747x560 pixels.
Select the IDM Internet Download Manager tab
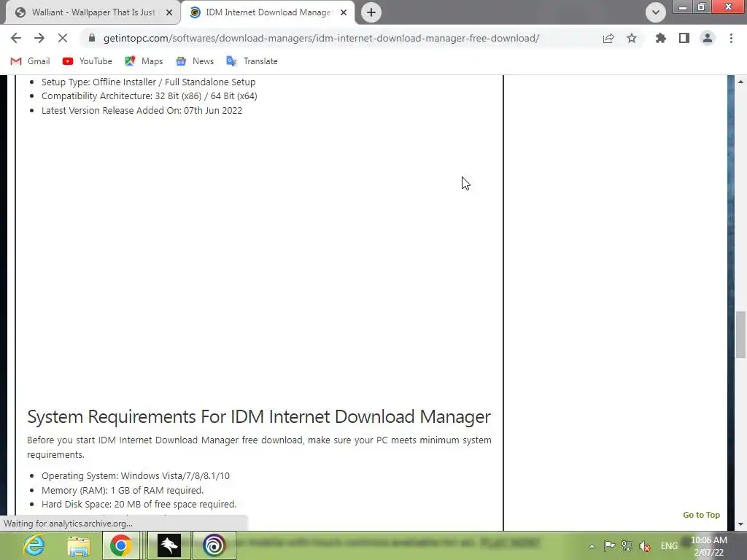click(268, 12)
